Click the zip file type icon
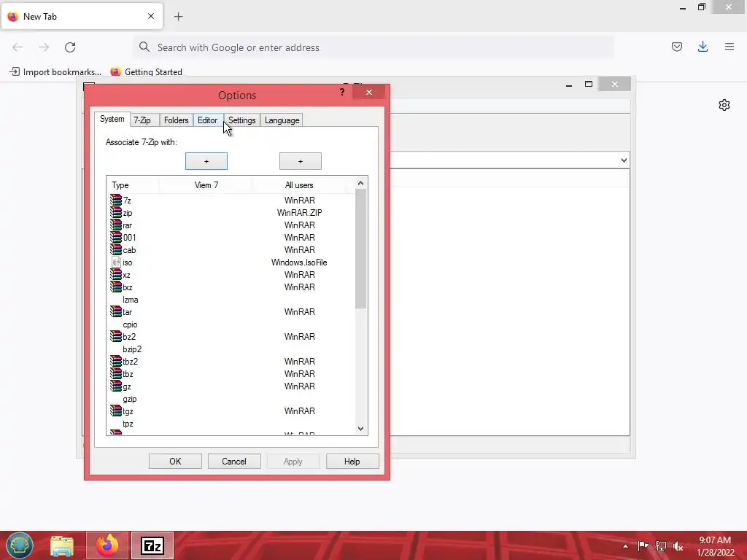The image size is (747, 560). pyautogui.click(x=116, y=212)
